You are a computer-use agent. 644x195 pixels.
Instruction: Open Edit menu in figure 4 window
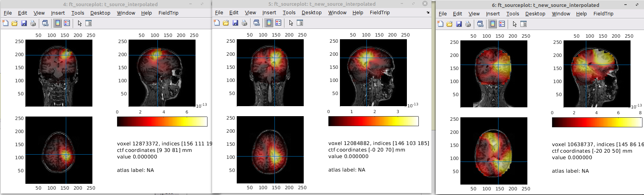click(23, 13)
